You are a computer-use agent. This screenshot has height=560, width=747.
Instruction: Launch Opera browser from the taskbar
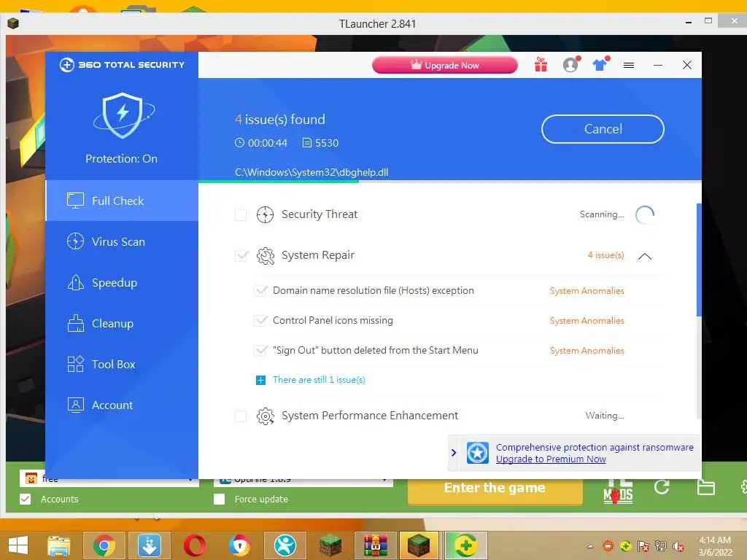(194, 545)
